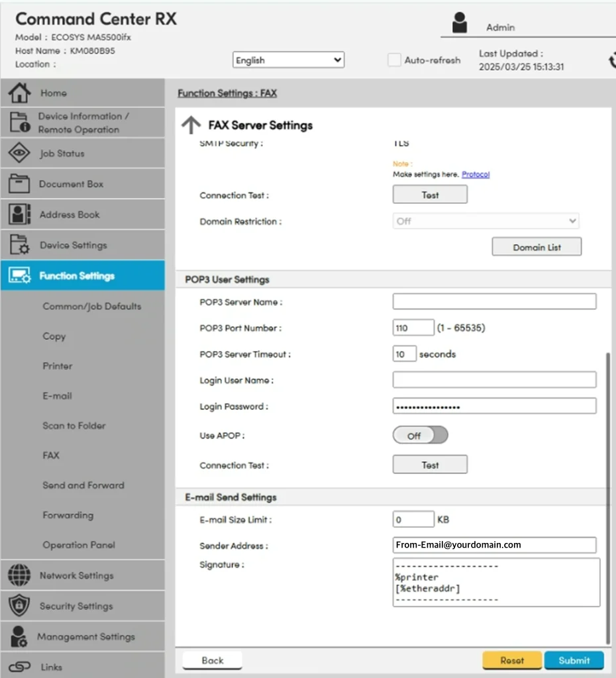Screen dimensions: 616x678
Task: Click the Admin user icon
Action: coord(460,23)
